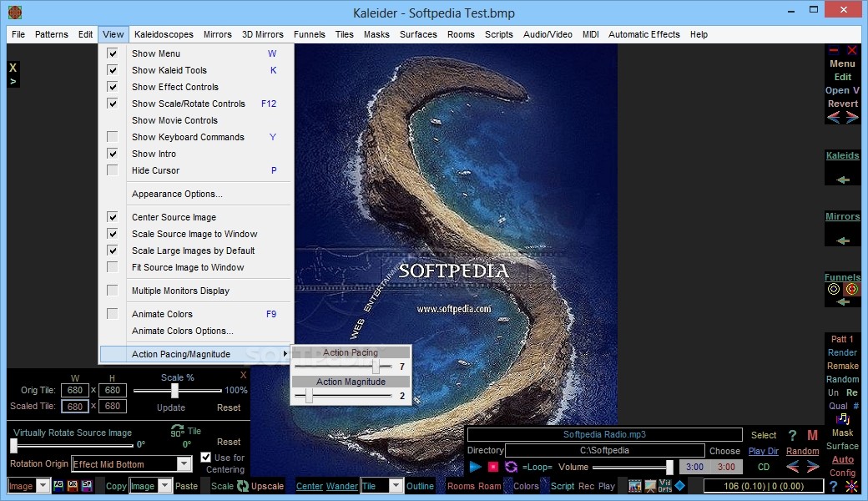Viewport: 868px width, 501px height.
Task: Click the red M icon
Action: 812,435
